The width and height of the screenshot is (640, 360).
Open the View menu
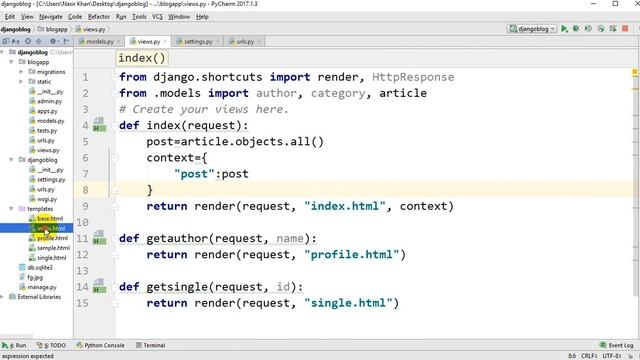coord(27,17)
